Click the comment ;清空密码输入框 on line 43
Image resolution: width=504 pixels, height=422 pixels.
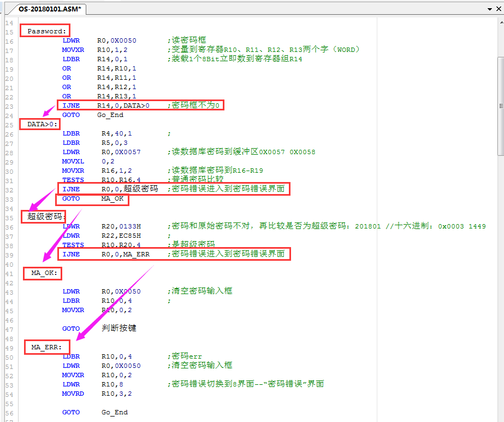pos(200,291)
